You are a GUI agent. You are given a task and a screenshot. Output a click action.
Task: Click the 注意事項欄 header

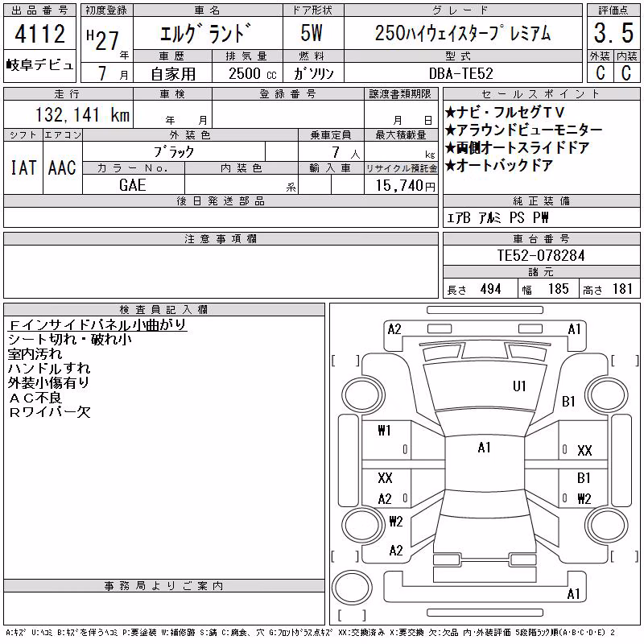click(x=221, y=238)
